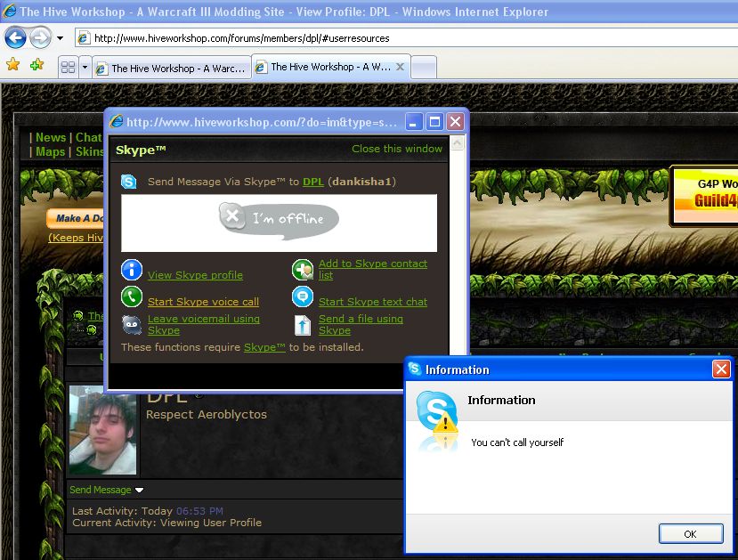Open the recent pages dropdown arrow

pyautogui.click(x=61, y=38)
